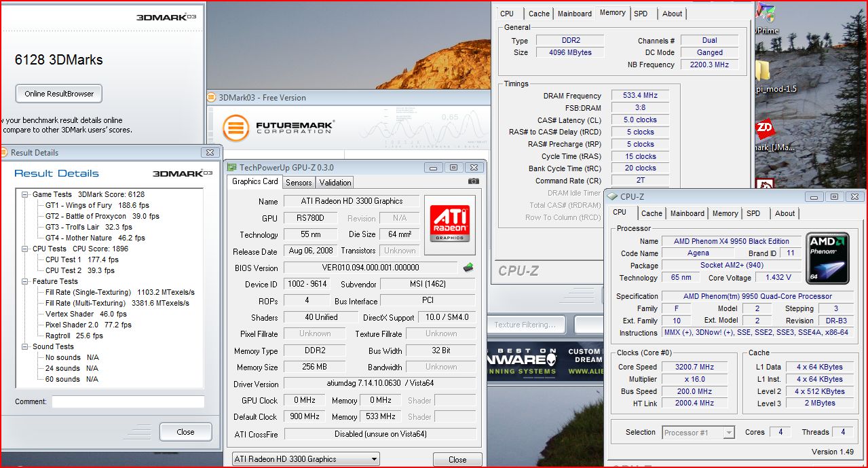Screen dimensions: 868x468
Task: Open the Mainboard tab in front CPU-Z window
Action: tap(687, 213)
